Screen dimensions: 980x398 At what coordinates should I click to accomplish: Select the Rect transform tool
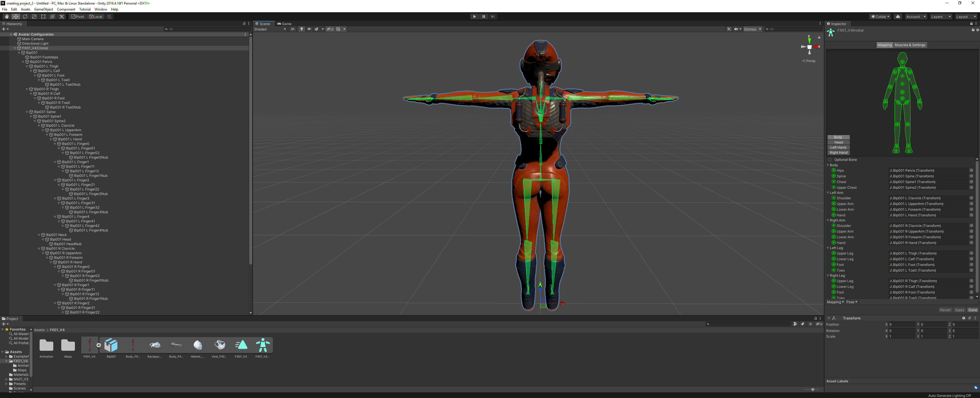[43, 17]
